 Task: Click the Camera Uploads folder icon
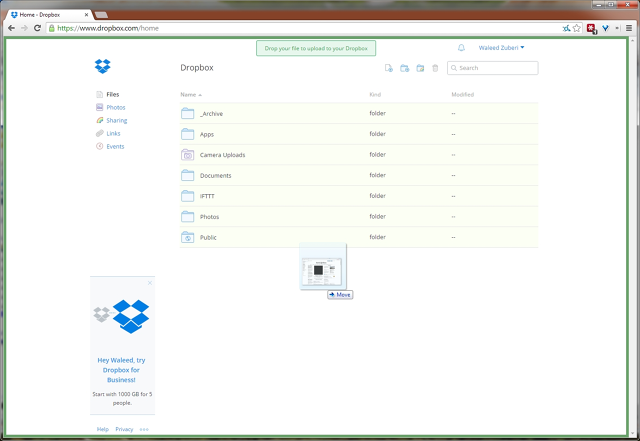[187, 155]
